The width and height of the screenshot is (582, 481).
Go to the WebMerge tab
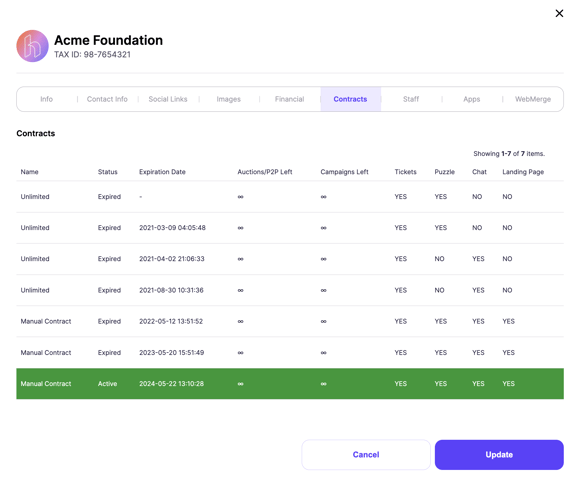click(533, 99)
